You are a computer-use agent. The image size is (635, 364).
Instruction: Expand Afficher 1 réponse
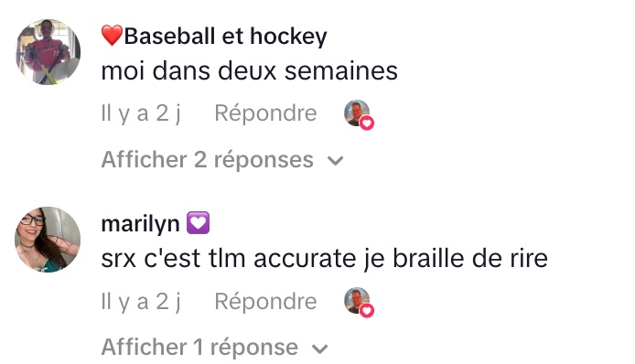[215, 348]
